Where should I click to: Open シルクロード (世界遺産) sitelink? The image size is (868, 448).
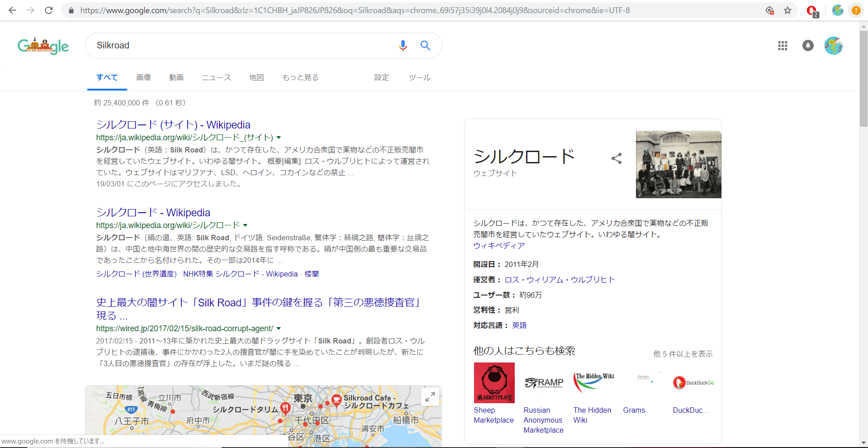click(x=136, y=274)
